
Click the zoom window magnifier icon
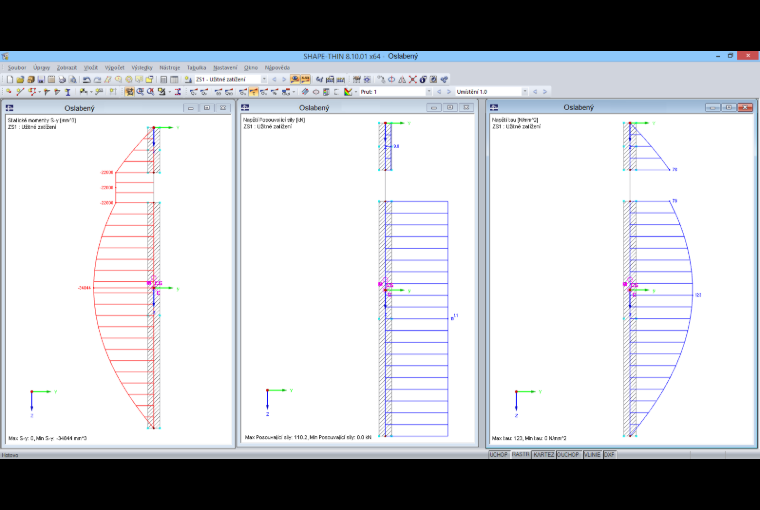pyautogui.click(x=140, y=92)
